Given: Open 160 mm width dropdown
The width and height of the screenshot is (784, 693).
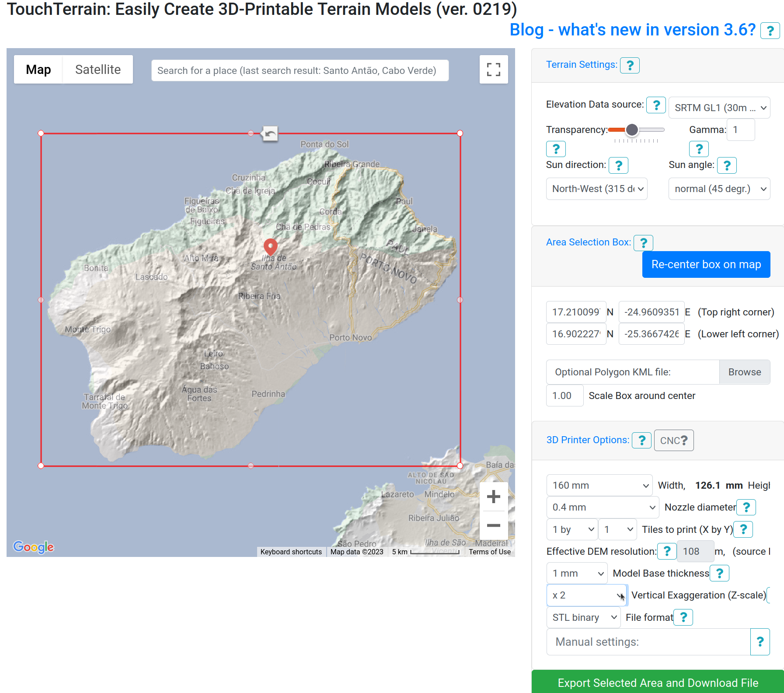Looking at the screenshot, I should coord(599,485).
